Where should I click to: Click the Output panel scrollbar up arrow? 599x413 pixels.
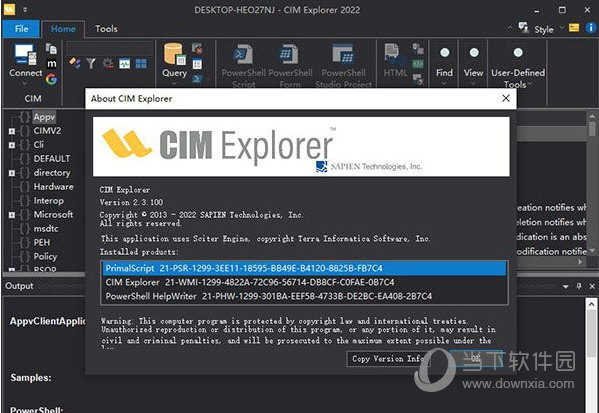coord(591,304)
